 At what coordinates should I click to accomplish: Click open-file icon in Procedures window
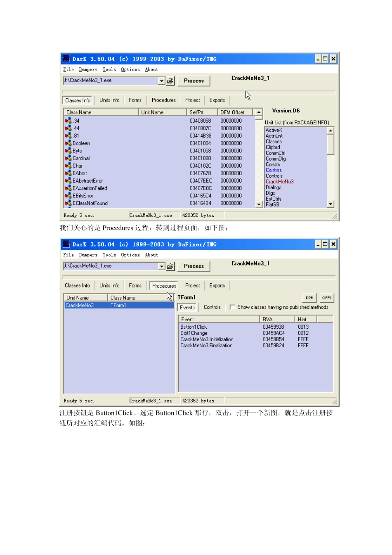(x=170, y=266)
